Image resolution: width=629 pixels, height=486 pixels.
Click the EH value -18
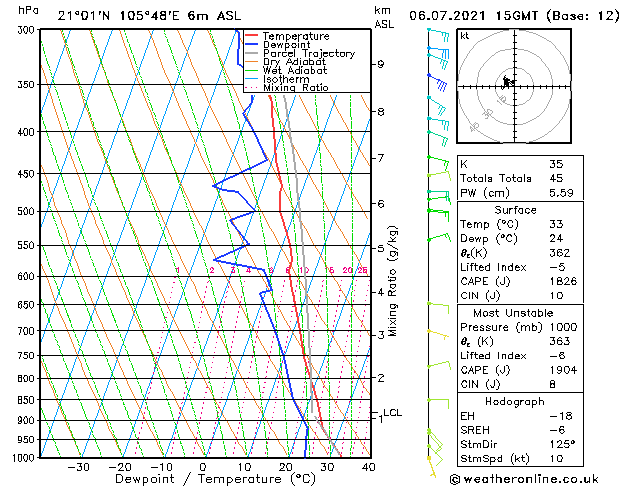[561, 416]
